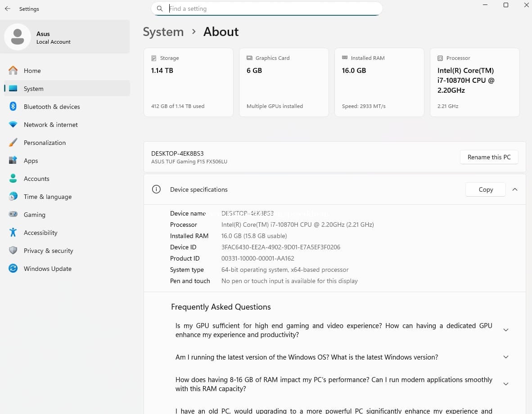The width and height of the screenshot is (532, 414).
Task: Collapse the Device specifications section
Action: (x=515, y=189)
